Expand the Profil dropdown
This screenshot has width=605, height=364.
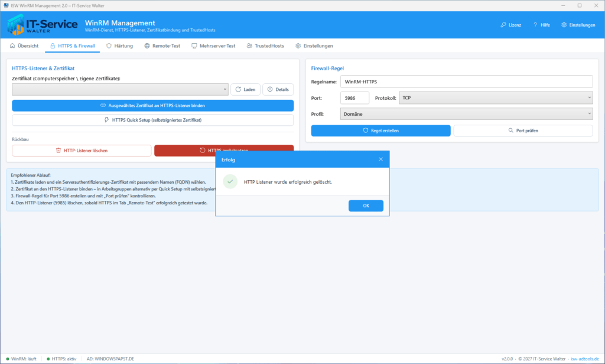coord(467,114)
